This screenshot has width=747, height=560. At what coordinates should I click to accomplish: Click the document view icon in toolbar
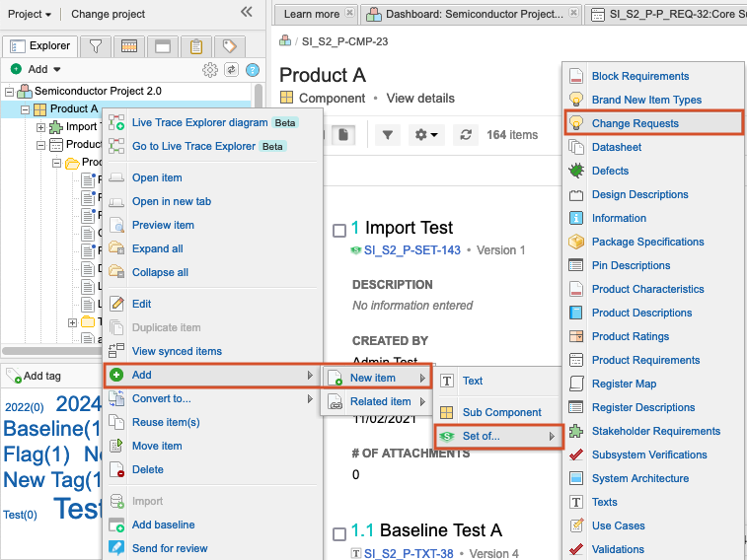(343, 135)
